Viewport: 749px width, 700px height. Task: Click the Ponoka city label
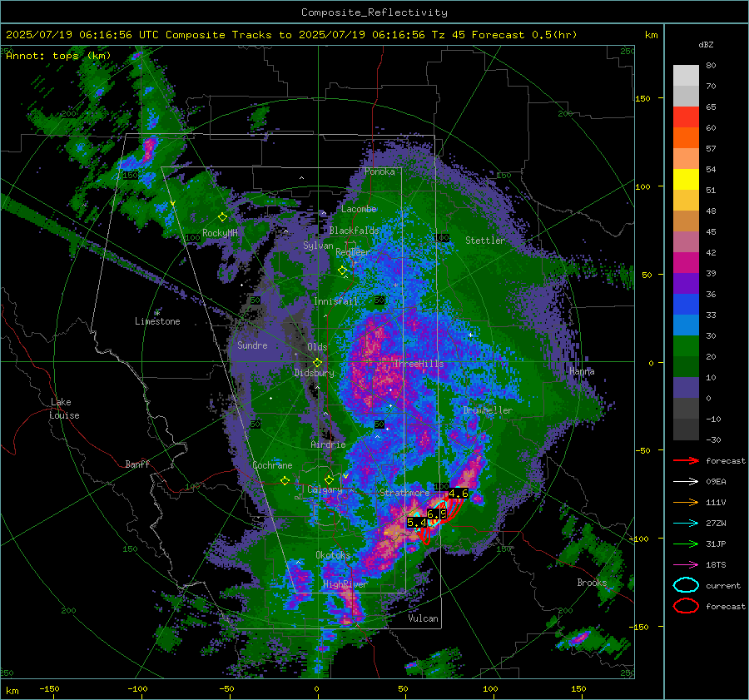(x=379, y=171)
